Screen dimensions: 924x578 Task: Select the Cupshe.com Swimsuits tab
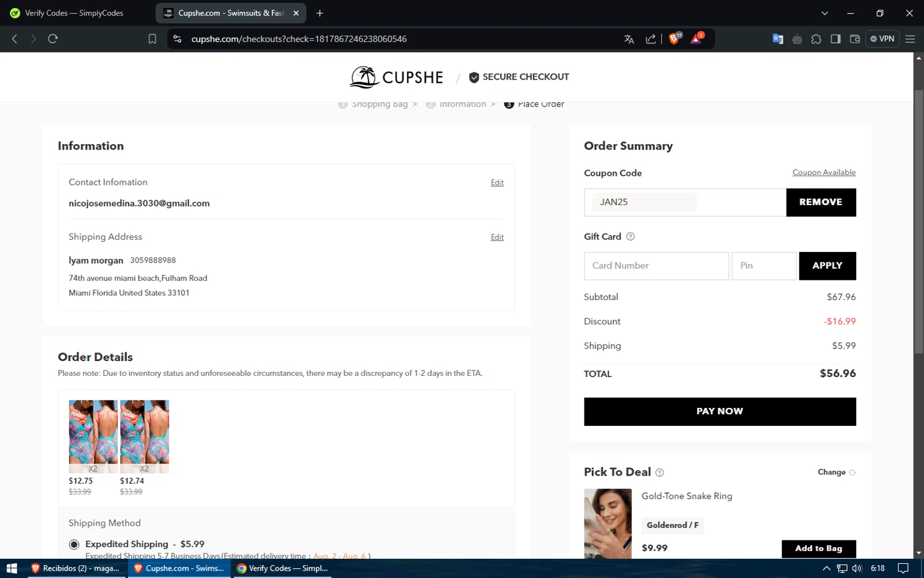tap(230, 13)
